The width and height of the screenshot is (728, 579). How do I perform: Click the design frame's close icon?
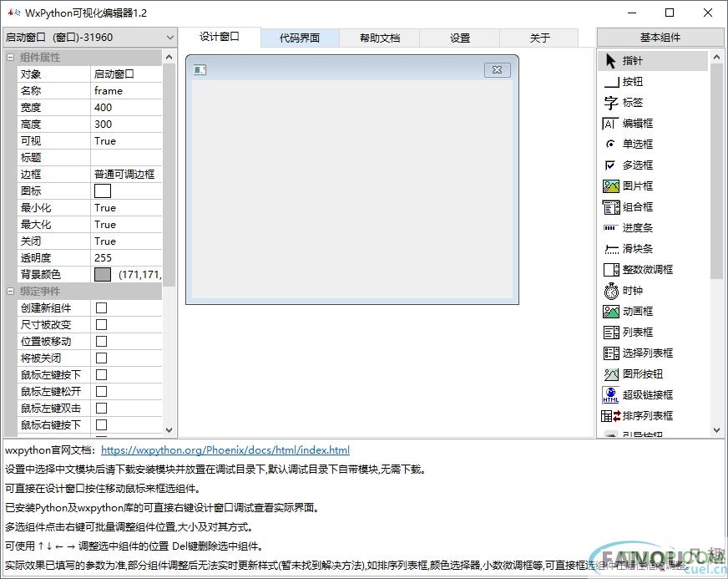coord(498,69)
